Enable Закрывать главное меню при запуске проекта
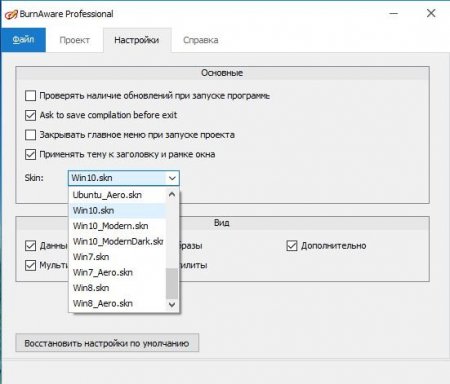Viewport: 450px width, 384px height. pyautogui.click(x=30, y=135)
